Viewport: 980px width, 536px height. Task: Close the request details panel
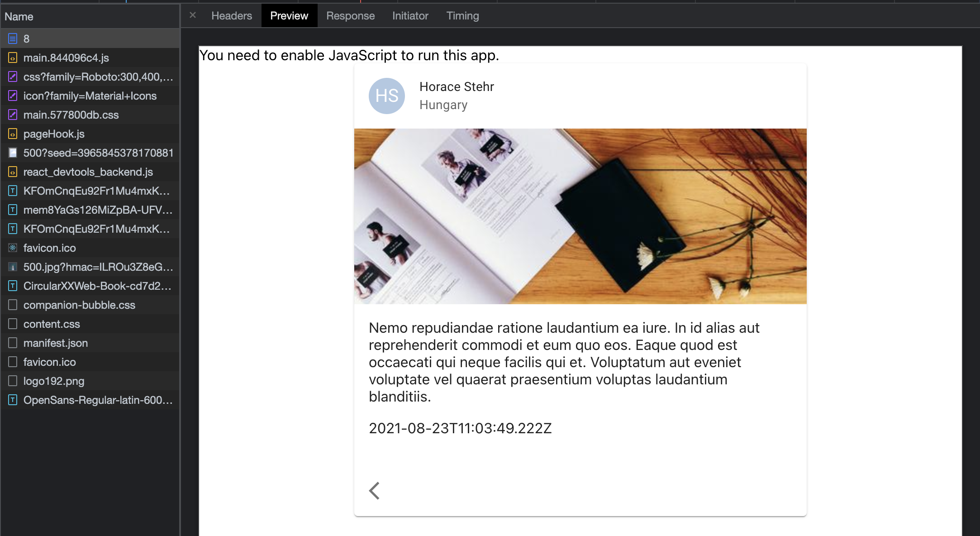pyautogui.click(x=193, y=15)
